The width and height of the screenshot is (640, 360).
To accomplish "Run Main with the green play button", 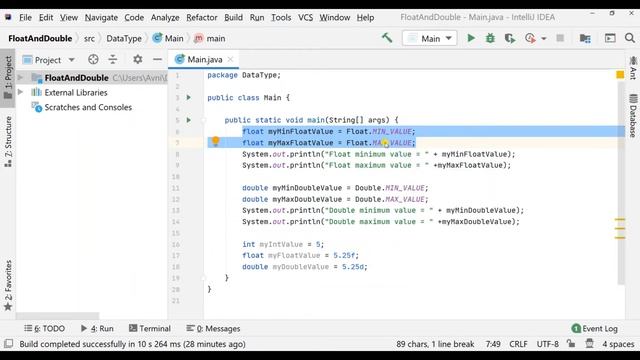I will click(471, 38).
